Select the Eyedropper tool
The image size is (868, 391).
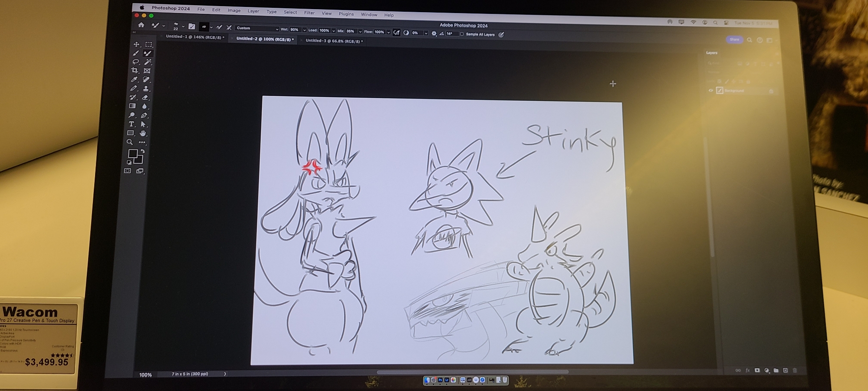click(134, 80)
